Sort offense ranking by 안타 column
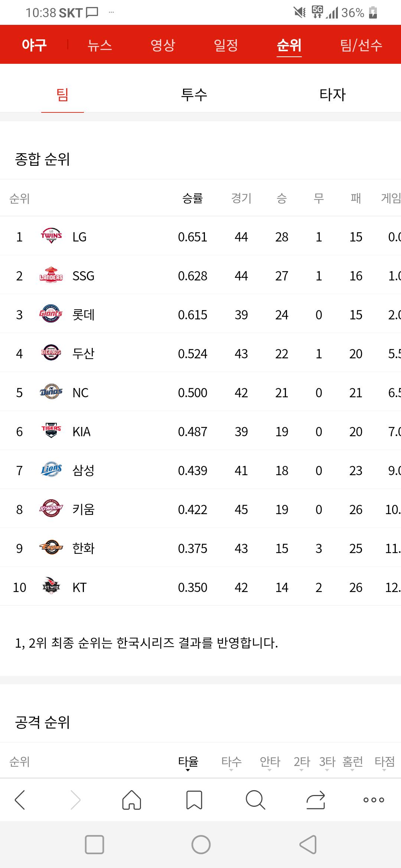This screenshot has height=868, width=401. pos(270,762)
